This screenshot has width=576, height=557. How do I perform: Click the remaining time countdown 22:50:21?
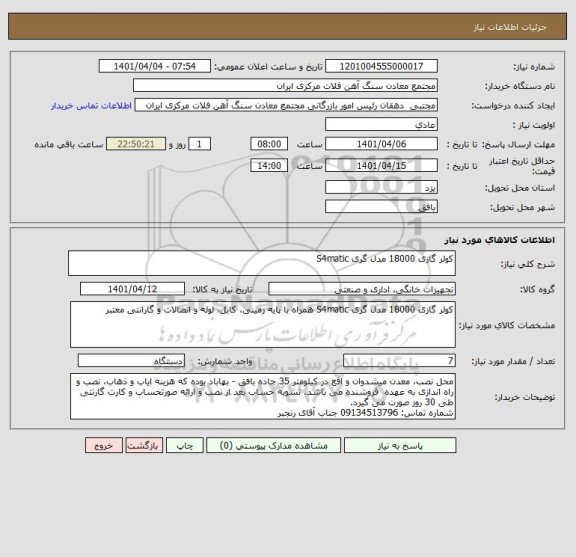pos(136,144)
